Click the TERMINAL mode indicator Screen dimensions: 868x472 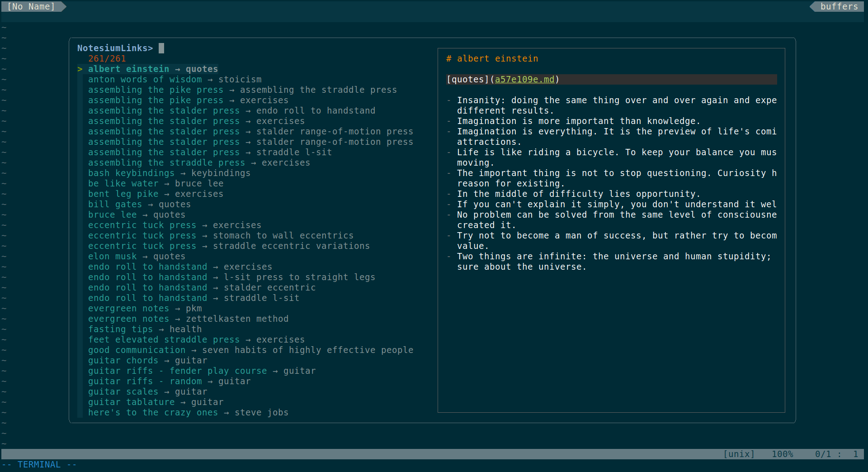pos(39,464)
